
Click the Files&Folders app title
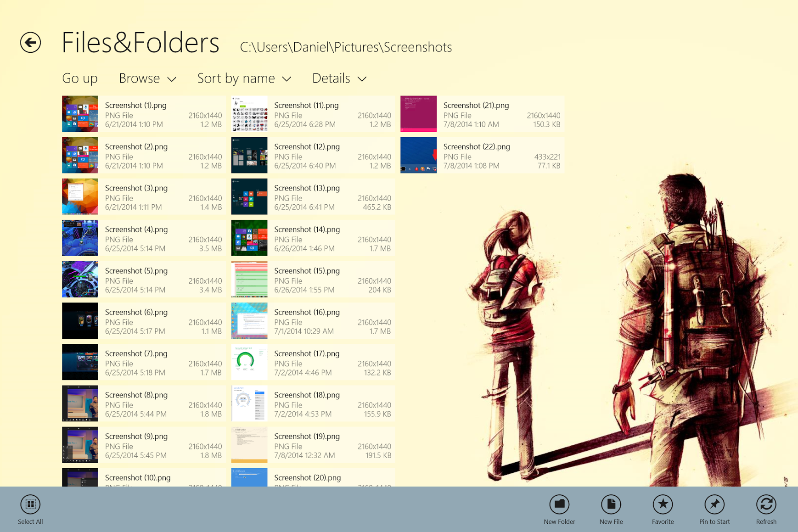(x=140, y=43)
